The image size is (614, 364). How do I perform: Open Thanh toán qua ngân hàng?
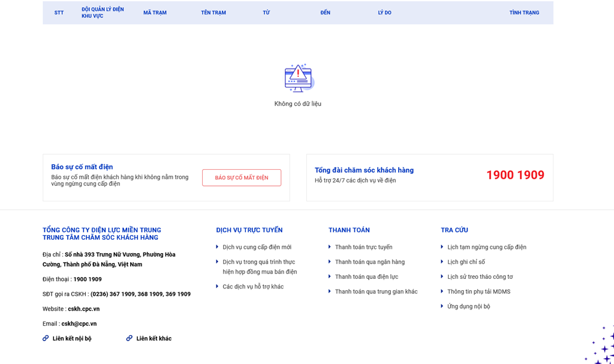tap(369, 262)
